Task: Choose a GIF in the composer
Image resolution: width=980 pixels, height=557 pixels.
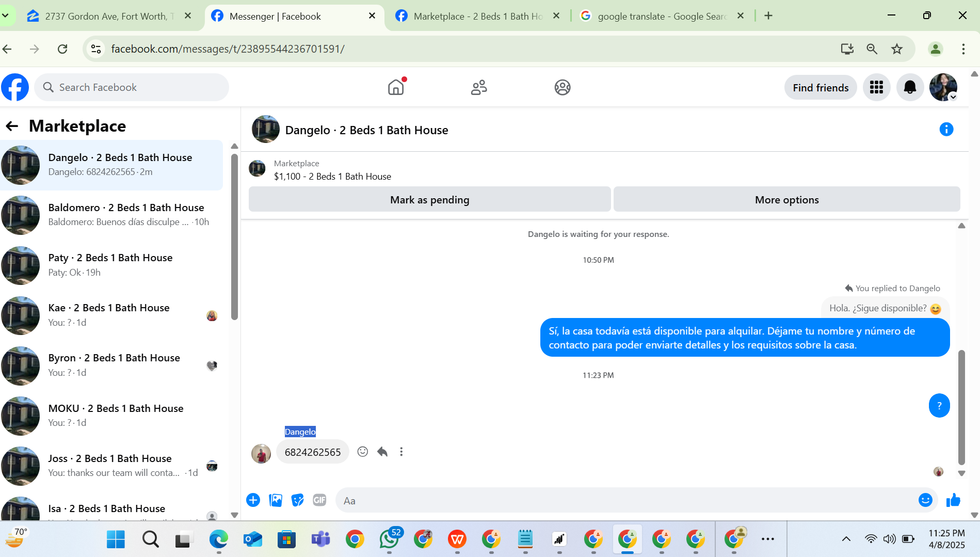Action: tap(319, 500)
